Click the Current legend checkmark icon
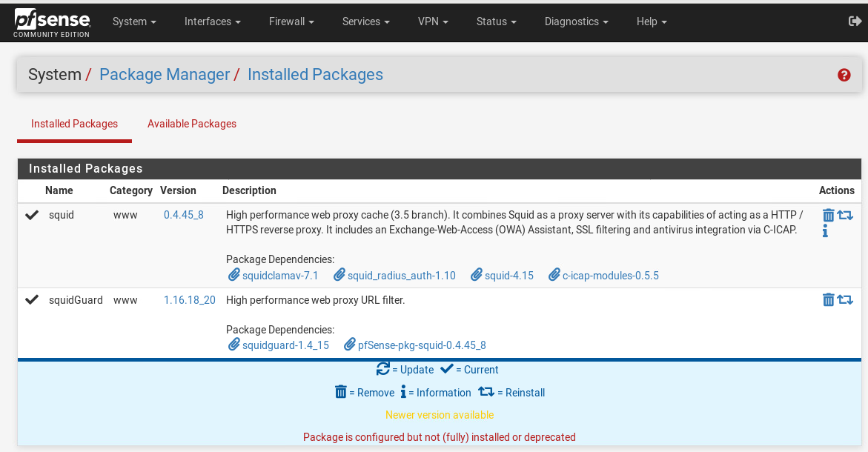Screen dimensions: 868x452 (x=447, y=369)
